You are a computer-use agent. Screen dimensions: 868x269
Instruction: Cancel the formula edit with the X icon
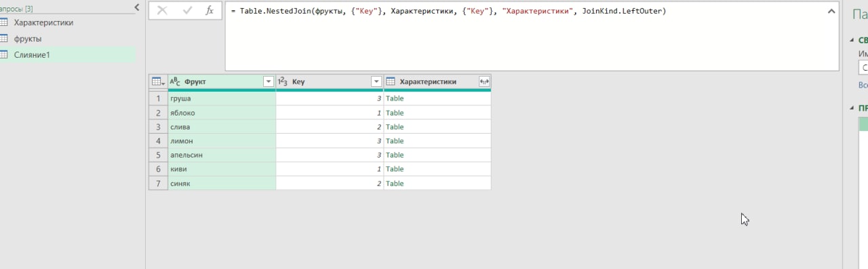pos(161,10)
